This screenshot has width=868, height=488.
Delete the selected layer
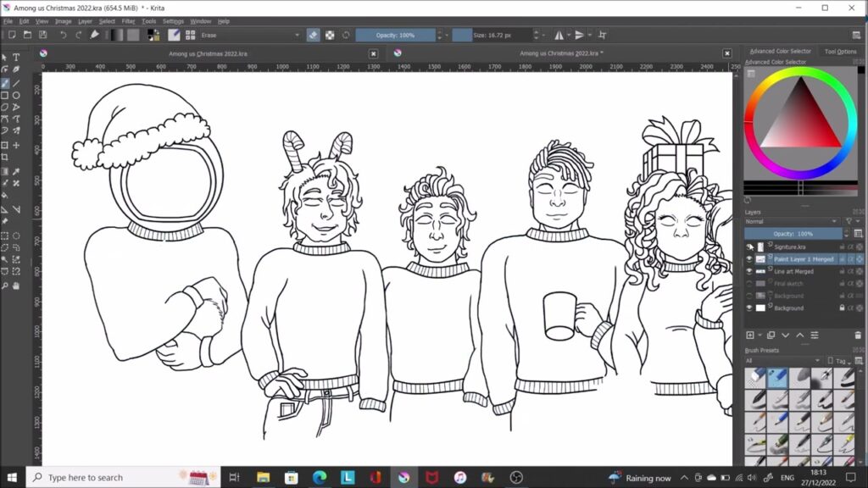tap(858, 335)
